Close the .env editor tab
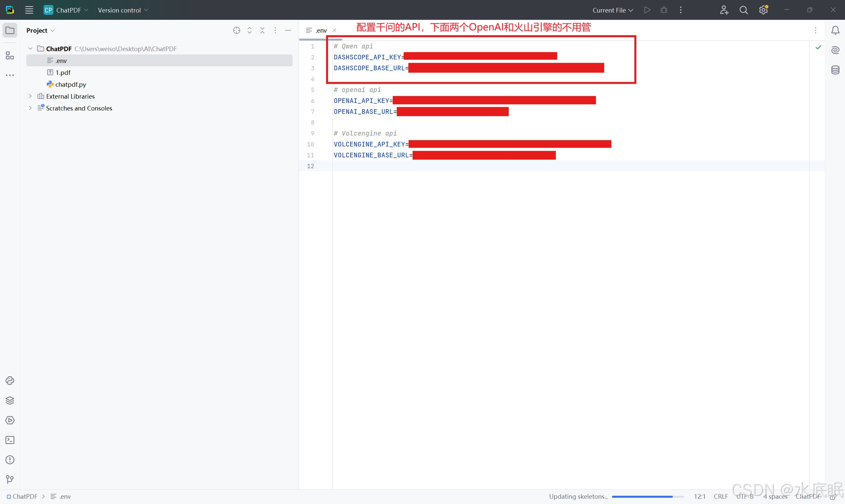Screen dimensions: 845x504 pos(334,31)
